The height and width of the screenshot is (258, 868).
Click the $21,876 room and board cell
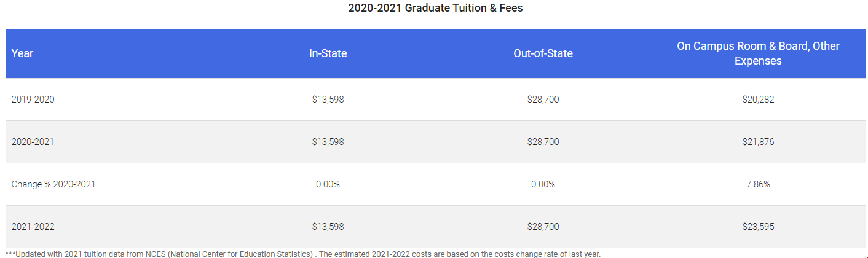(758, 141)
